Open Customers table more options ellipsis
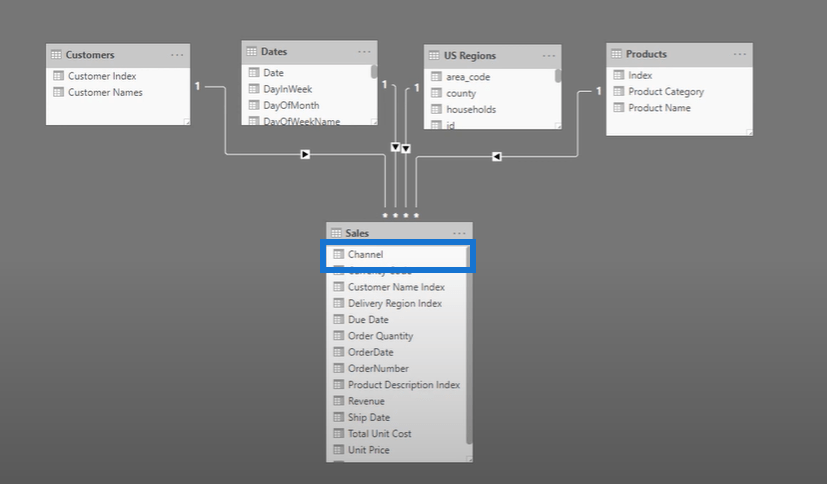827x484 pixels. 177,55
